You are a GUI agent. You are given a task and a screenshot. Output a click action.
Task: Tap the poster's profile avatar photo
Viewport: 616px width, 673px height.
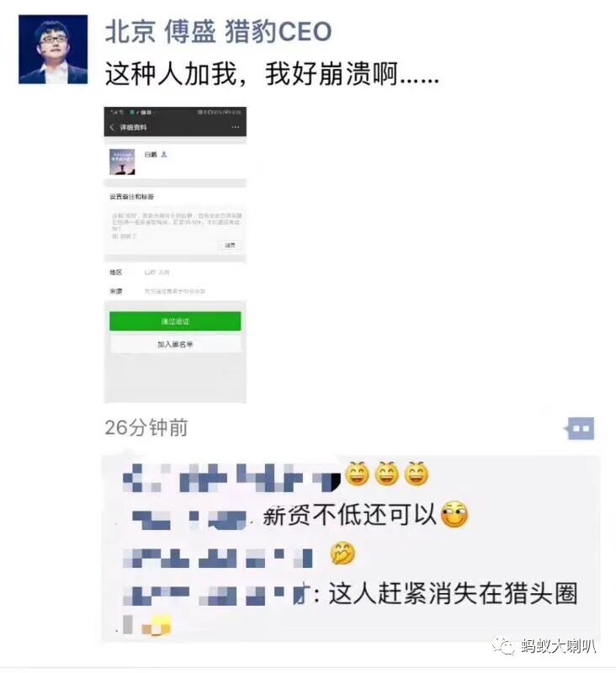(53, 50)
